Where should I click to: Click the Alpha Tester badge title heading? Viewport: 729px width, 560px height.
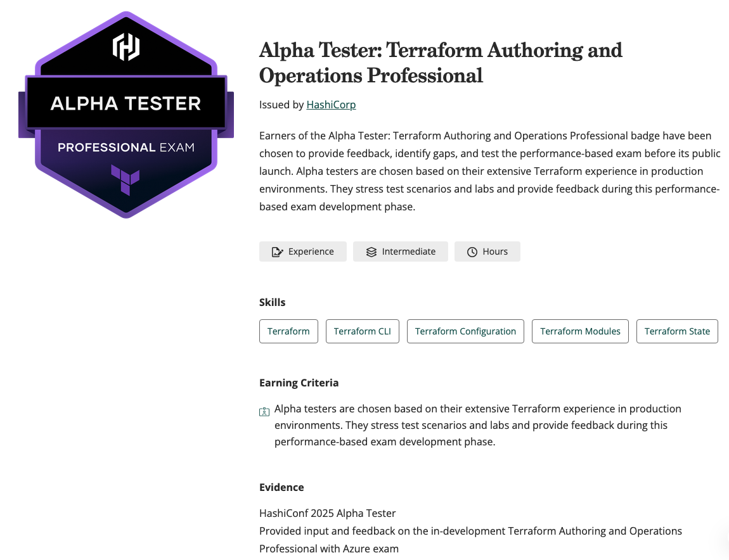point(441,62)
